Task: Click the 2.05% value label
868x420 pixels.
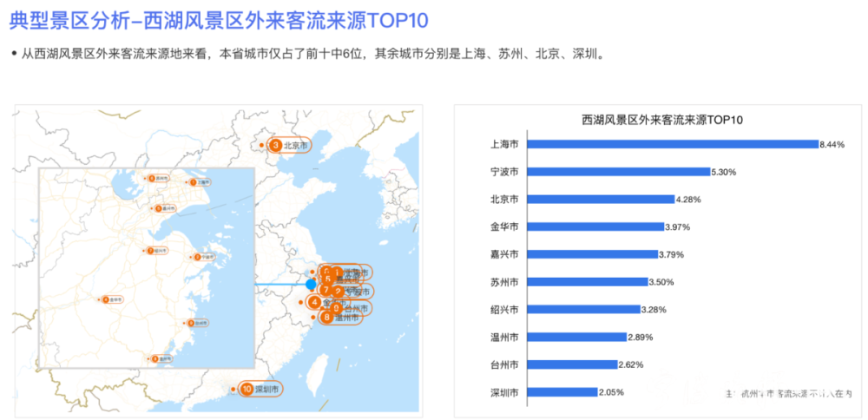Action: click(x=612, y=392)
